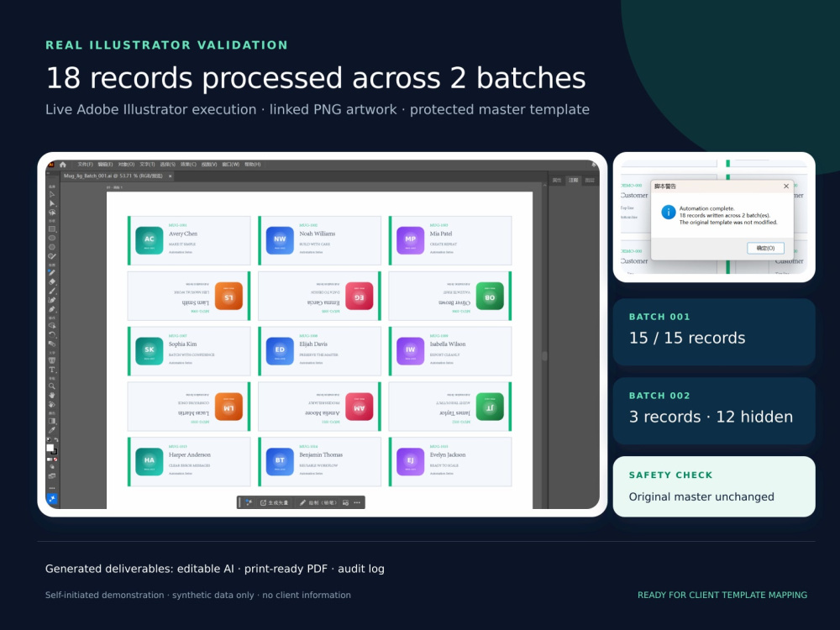Select the Pencil tool
Viewport: 840px width, 630px height.
click(52, 272)
